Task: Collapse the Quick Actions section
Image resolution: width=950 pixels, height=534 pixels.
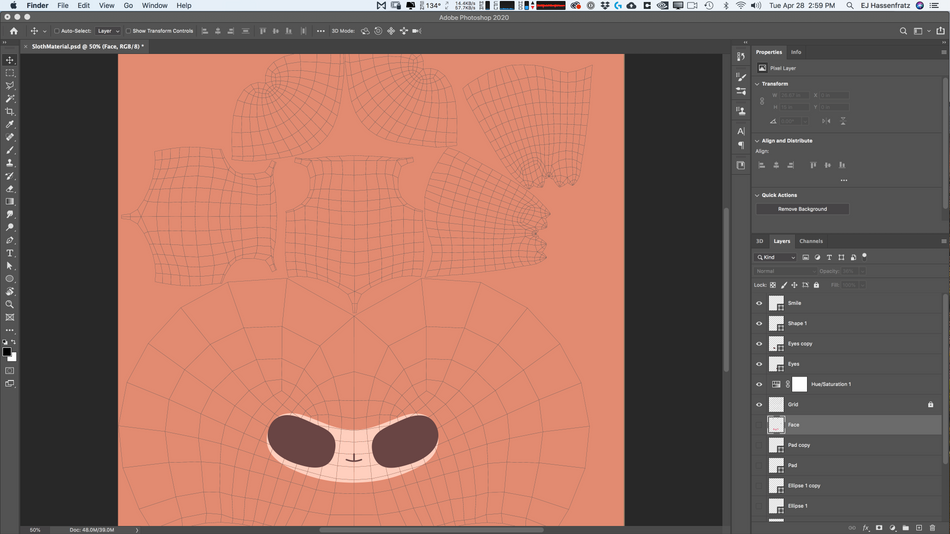Action: 757,195
